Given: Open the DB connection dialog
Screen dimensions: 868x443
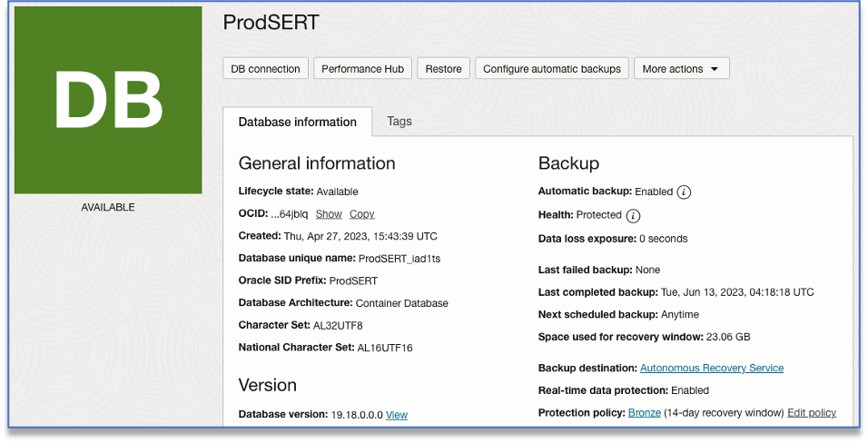Looking at the screenshot, I should click(x=265, y=69).
